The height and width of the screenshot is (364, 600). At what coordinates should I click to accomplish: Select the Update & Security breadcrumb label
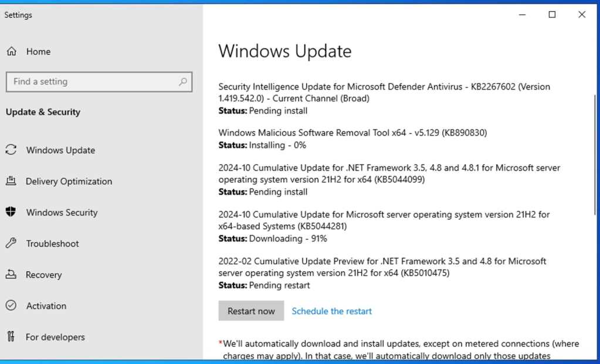pos(43,112)
